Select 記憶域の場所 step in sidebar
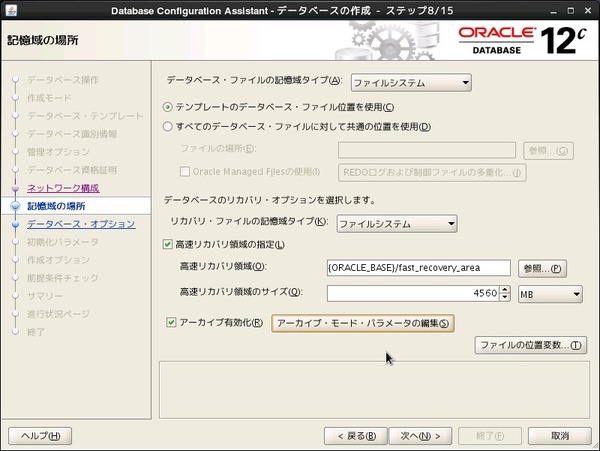The width and height of the screenshot is (600, 451). click(x=56, y=206)
